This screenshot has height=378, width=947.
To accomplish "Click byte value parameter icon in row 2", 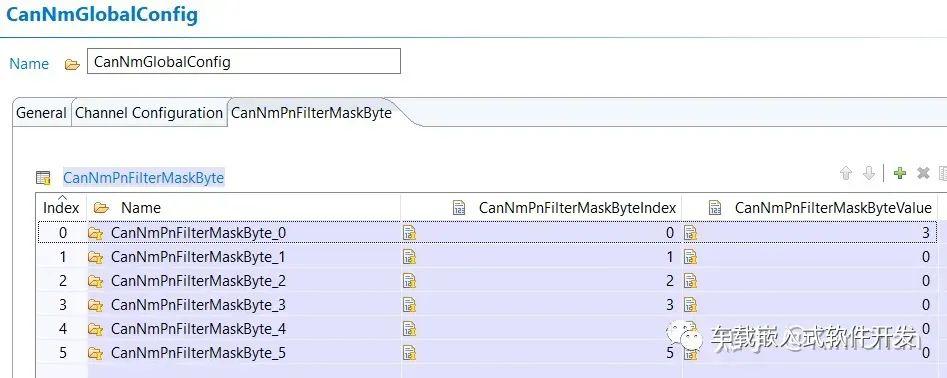I will (690, 281).
